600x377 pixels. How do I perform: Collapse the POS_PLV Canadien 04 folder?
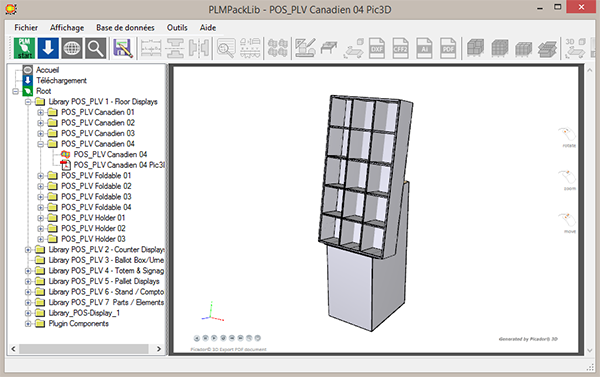[x=40, y=144]
